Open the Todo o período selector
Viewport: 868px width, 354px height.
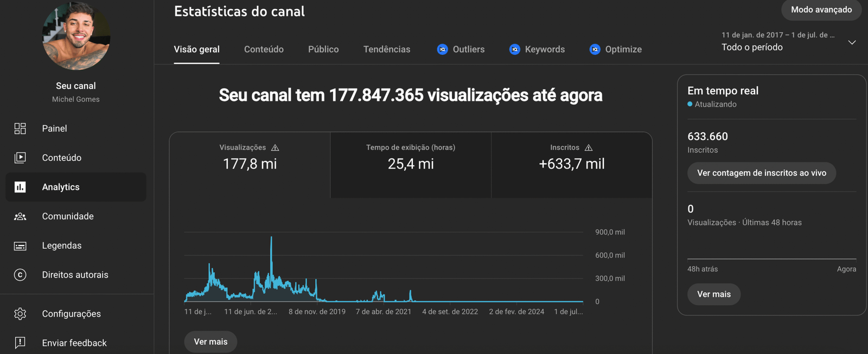coord(788,42)
